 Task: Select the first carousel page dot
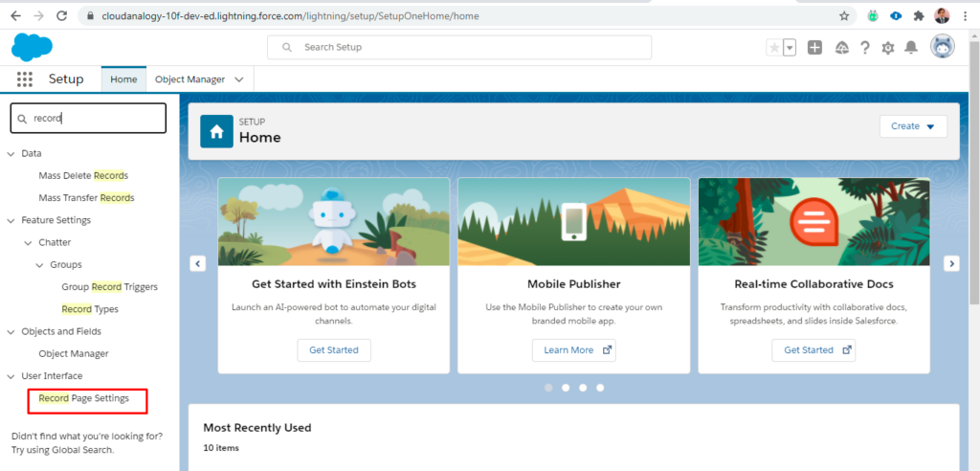tap(548, 388)
